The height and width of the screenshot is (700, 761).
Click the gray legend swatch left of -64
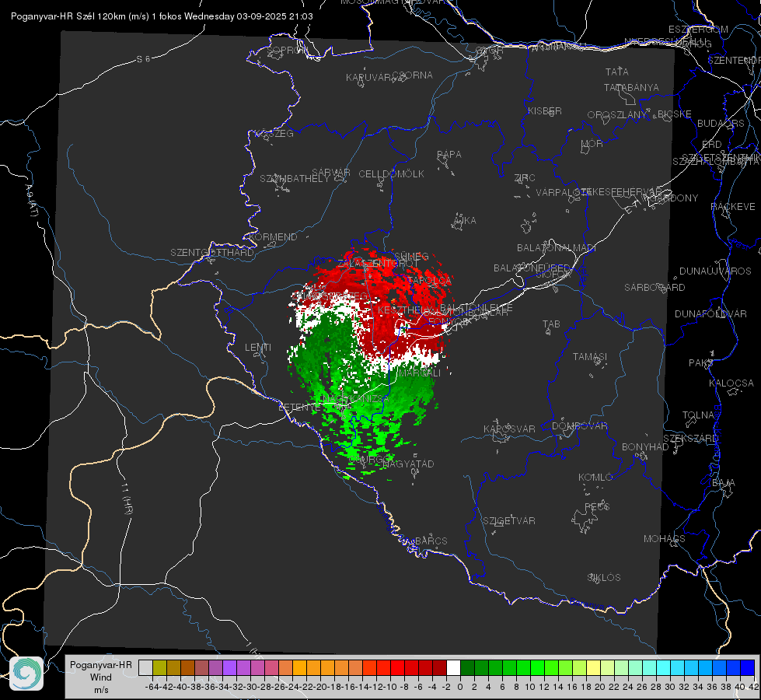click(145, 667)
